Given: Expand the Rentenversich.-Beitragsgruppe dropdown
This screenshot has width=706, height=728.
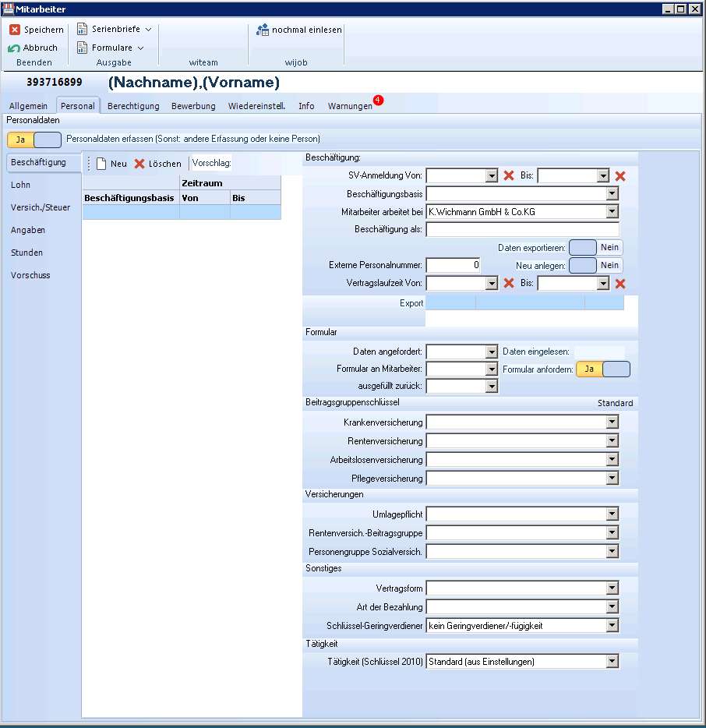Looking at the screenshot, I should pos(612,532).
